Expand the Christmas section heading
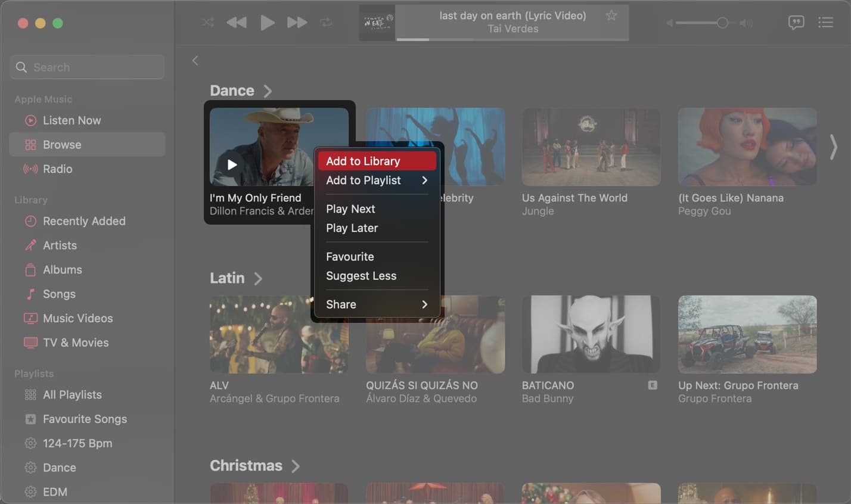The image size is (851, 504). click(x=255, y=466)
